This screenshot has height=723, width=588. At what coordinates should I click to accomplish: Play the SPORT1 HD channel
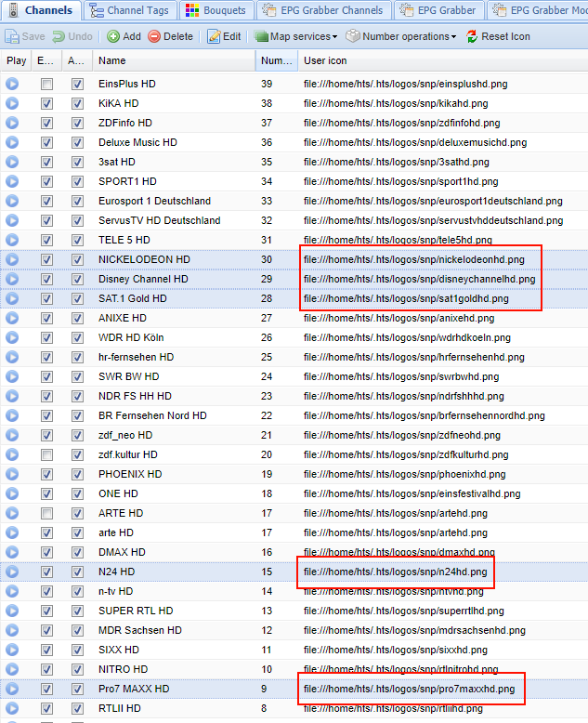click(12, 181)
